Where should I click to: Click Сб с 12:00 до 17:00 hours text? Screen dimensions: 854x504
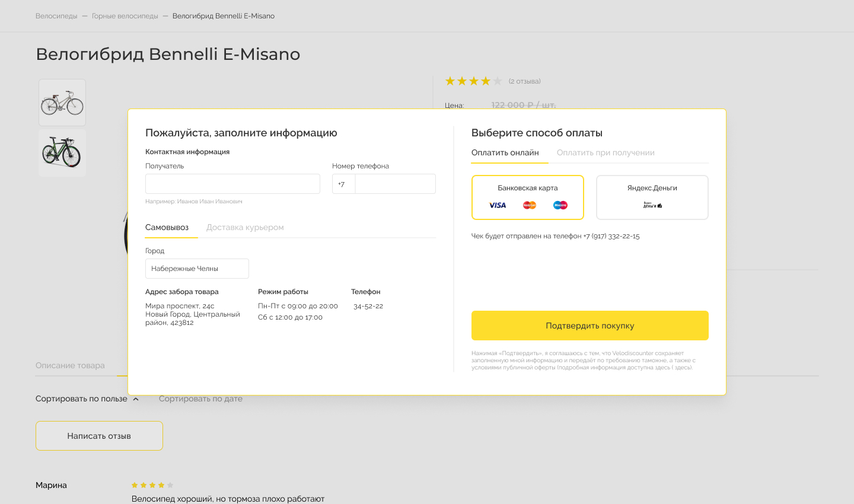[x=290, y=318]
